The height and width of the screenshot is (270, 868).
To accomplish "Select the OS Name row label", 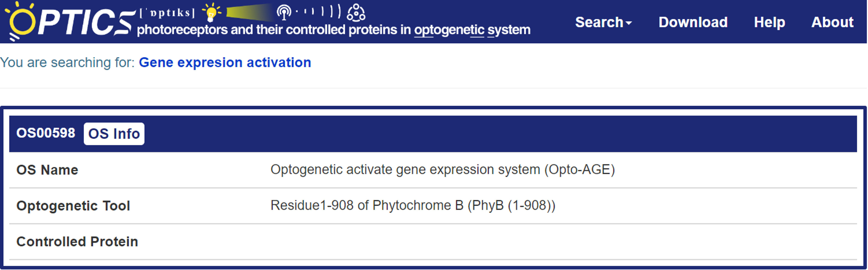I will point(47,170).
